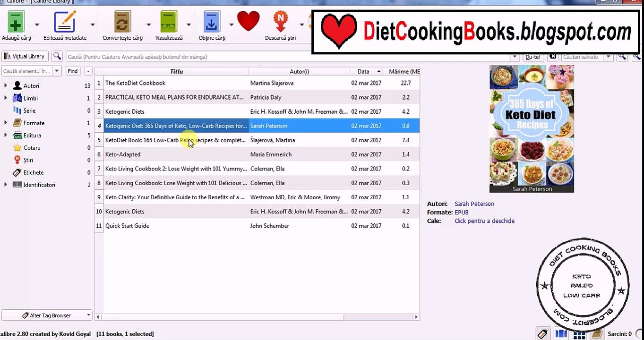Screen dimensions: 644x340
Task: Expand the Adaugă cărți dropdown arrow
Action: coord(37,25)
